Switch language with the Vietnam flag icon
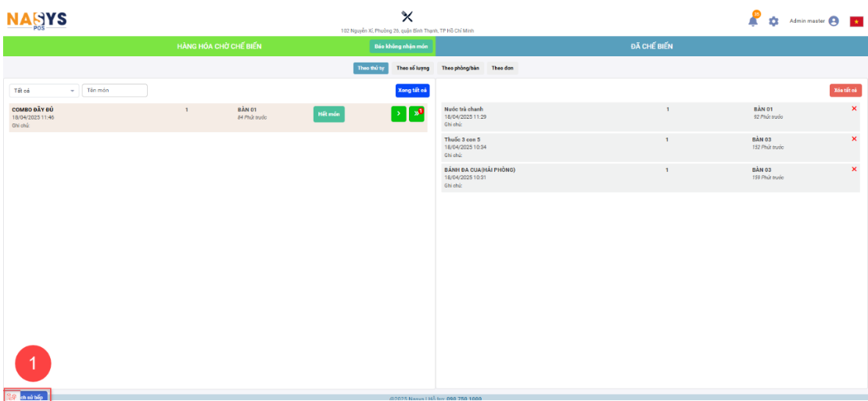 (x=855, y=22)
